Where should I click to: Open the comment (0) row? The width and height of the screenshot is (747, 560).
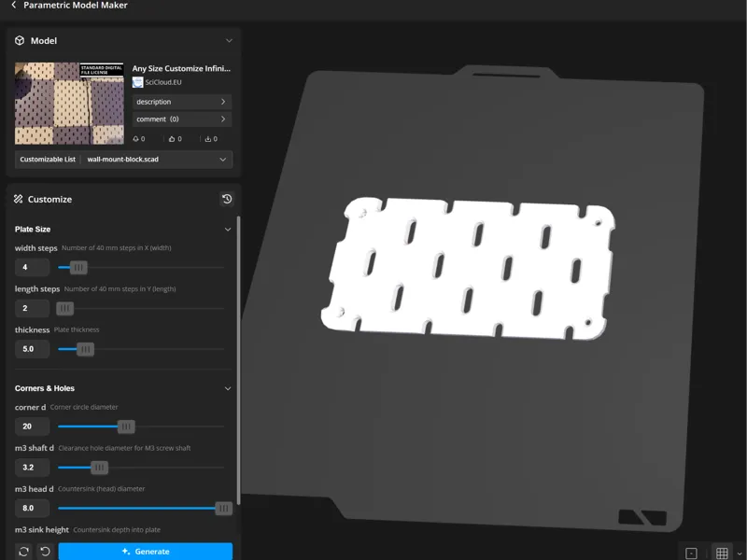tap(181, 119)
